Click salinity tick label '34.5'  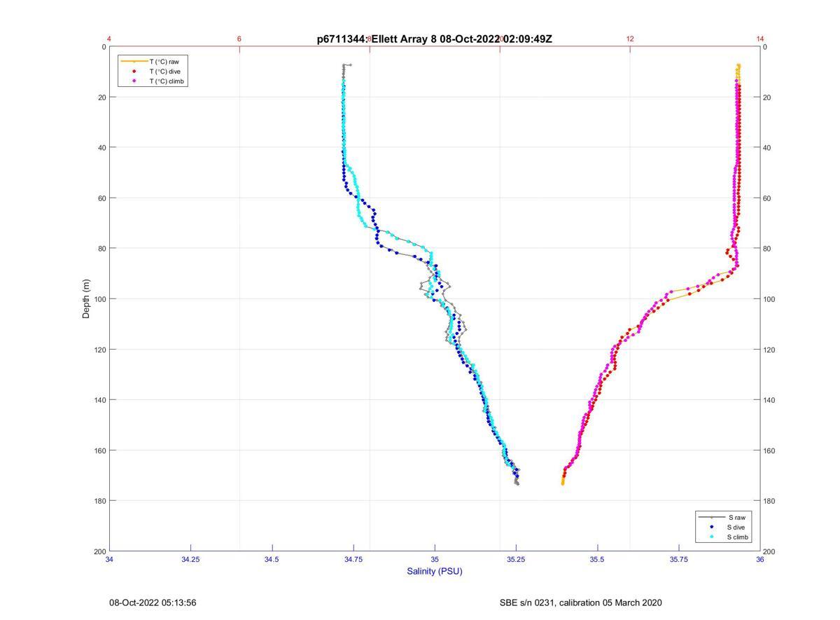point(272,560)
